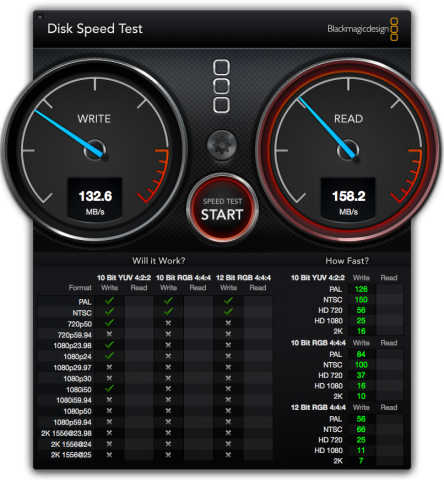Open settings with the gear icon
The width and height of the screenshot is (444, 480).
222,146
